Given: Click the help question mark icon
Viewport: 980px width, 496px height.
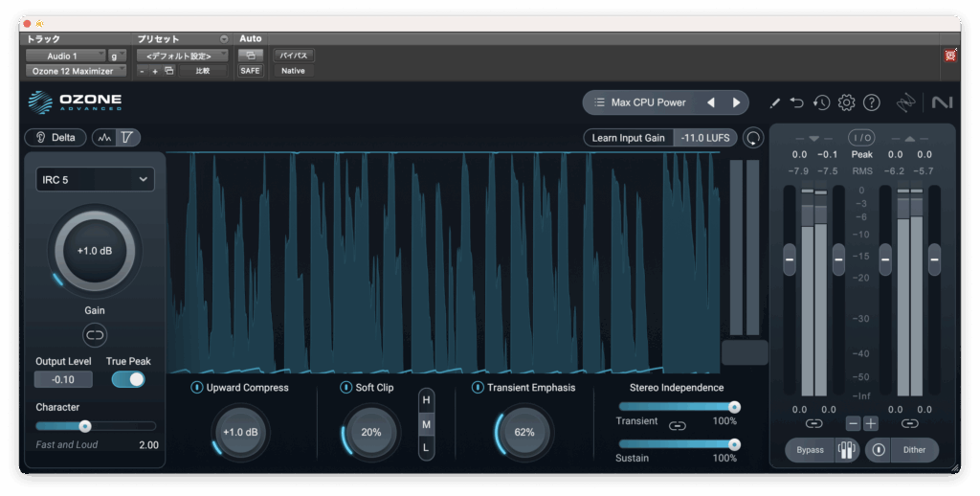Looking at the screenshot, I should click(871, 102).
